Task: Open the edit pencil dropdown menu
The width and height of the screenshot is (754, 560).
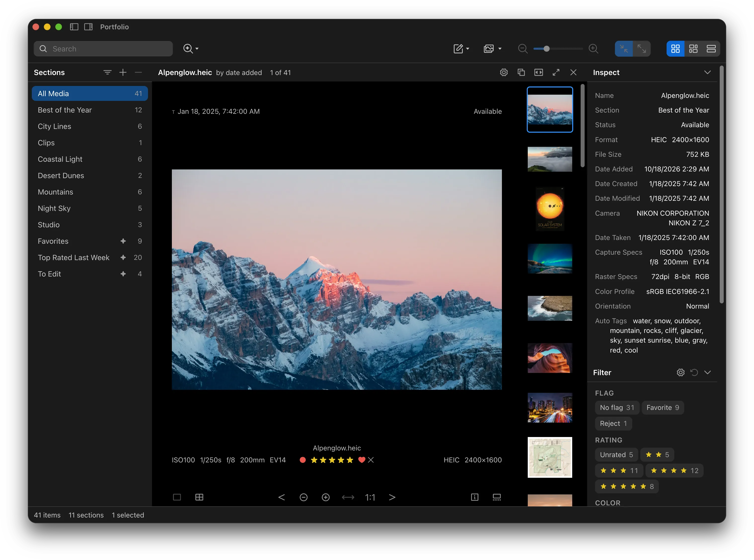Action: pyautogui.click(x=461, y=49)
